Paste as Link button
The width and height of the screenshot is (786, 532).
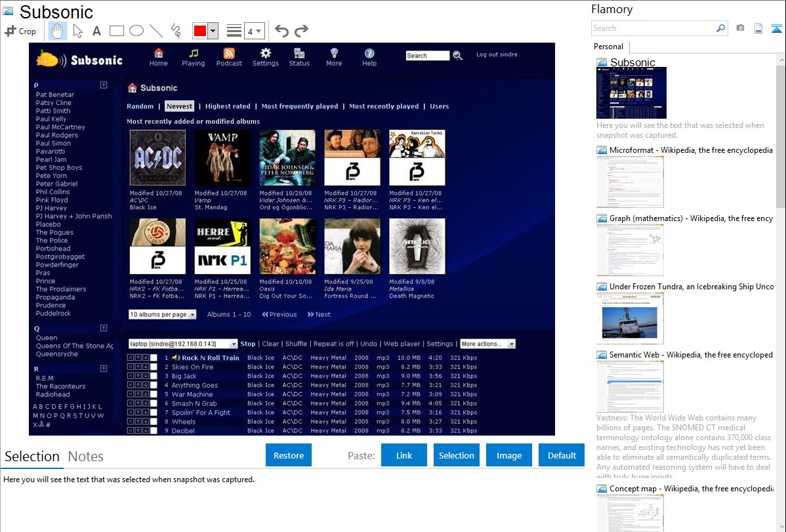click(x=404, y=455)
